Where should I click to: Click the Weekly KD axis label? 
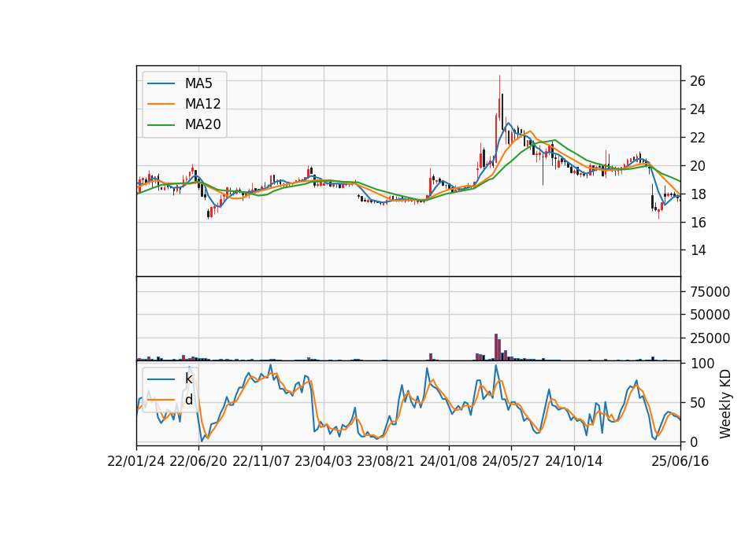pos(725,404)
